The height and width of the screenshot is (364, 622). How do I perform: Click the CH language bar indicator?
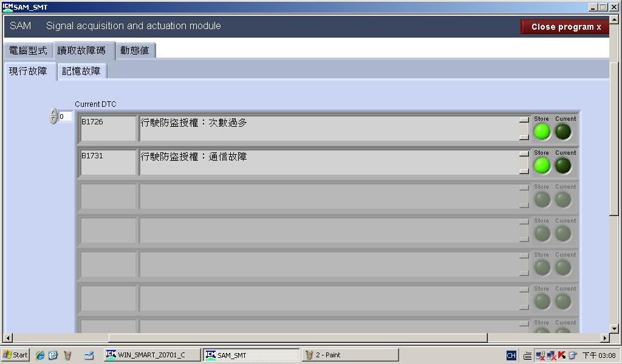511,355
